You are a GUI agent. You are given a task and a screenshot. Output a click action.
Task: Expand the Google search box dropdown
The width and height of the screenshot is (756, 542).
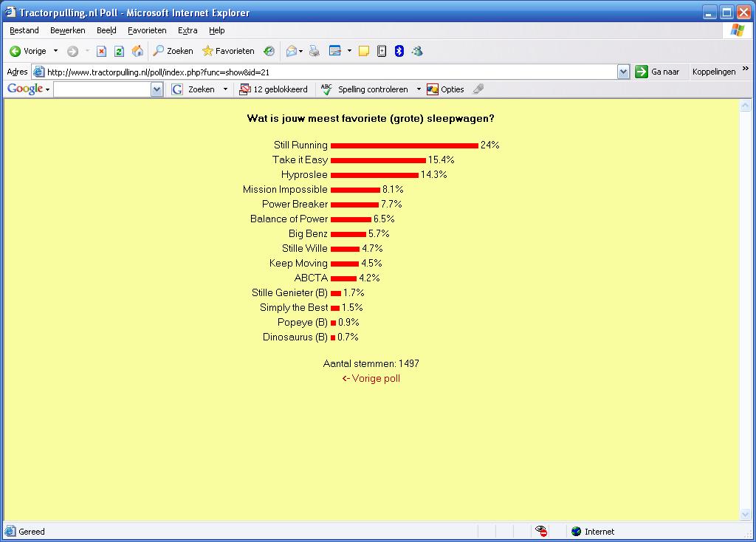pyautogui.click(x=157, y=89)
